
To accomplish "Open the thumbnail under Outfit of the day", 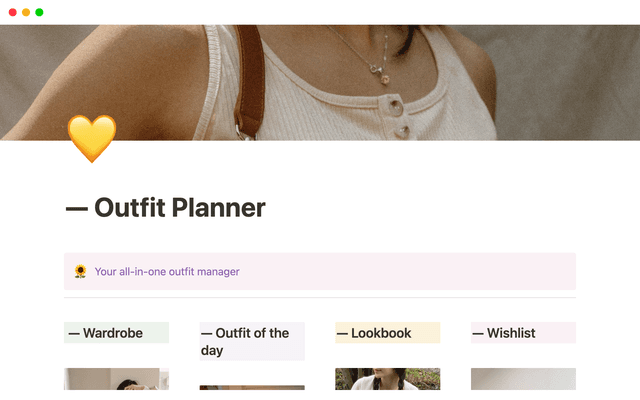I will pos(252,388).
